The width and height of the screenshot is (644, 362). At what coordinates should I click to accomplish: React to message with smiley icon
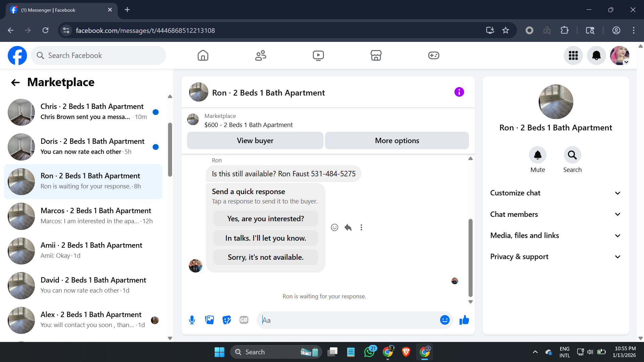(x=334, y=228)
